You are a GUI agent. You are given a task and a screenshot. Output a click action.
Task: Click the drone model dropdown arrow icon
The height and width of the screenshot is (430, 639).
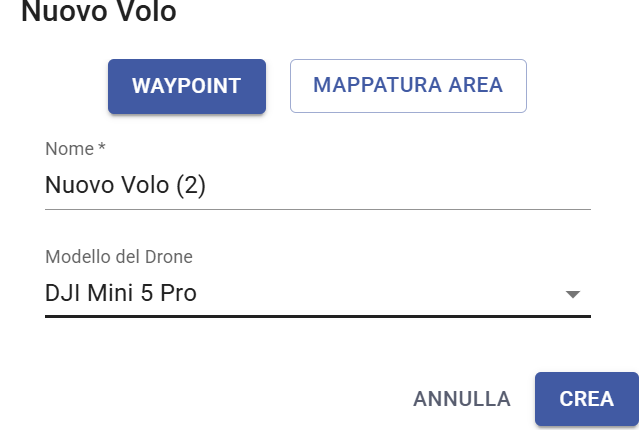572,295
